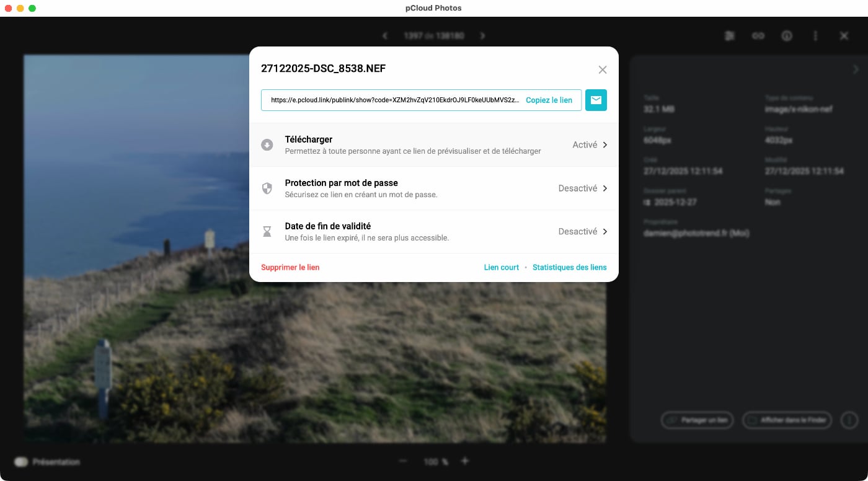Image resolution: width=868 pixels, height=481 pixels.
Task: Open the link sharing icon in top toolbar
Action: (758, 36)
